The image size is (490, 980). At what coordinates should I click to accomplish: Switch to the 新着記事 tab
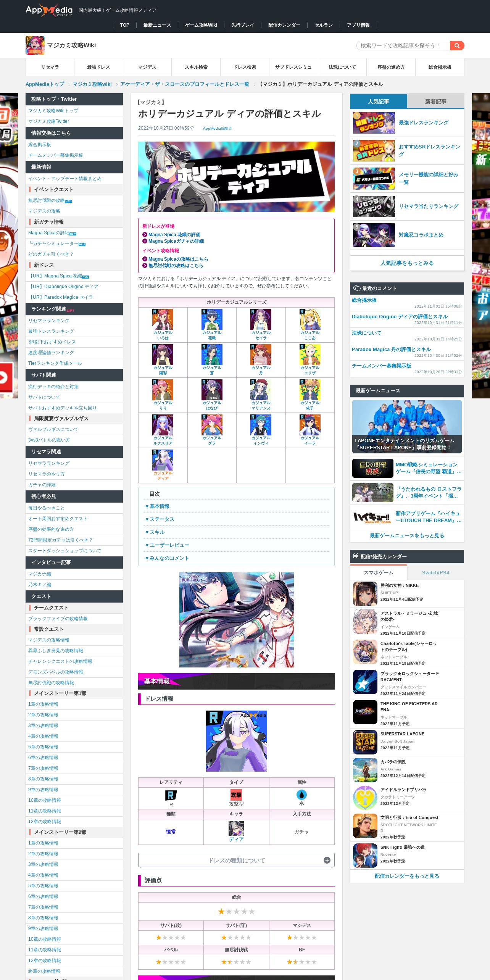coord(435,101)
